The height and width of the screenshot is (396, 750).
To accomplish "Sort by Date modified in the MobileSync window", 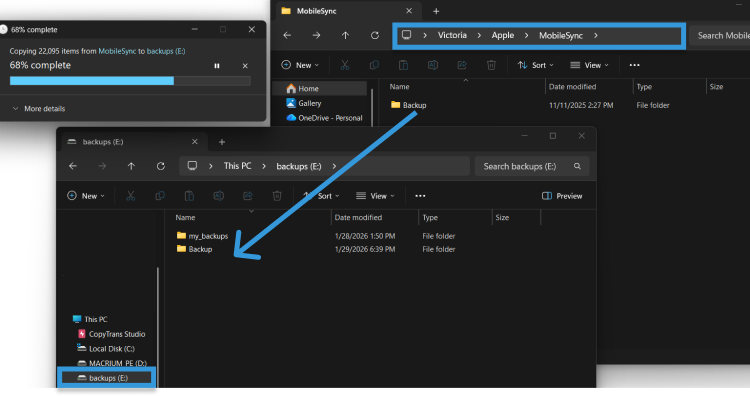I will [x=573, y=87].
